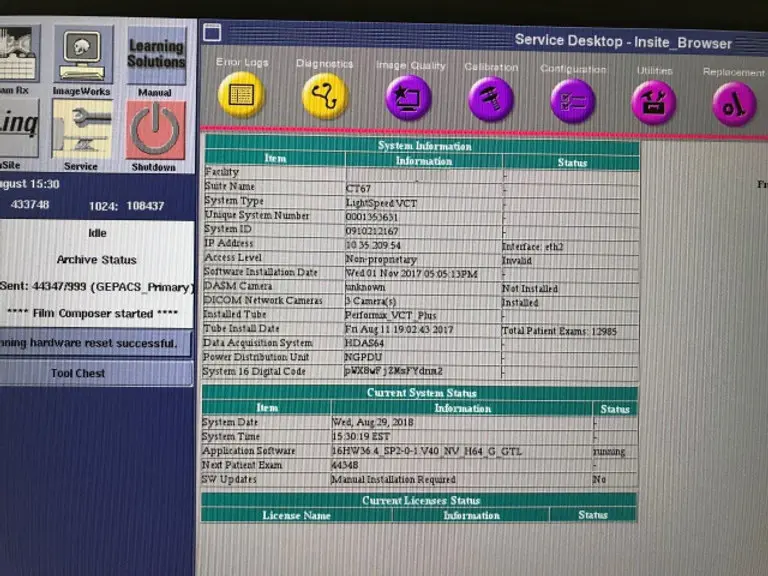Open the Tool Chest button
Viewport: 768px width, 576px height.
pyautogui.click(x=96, y=373)
